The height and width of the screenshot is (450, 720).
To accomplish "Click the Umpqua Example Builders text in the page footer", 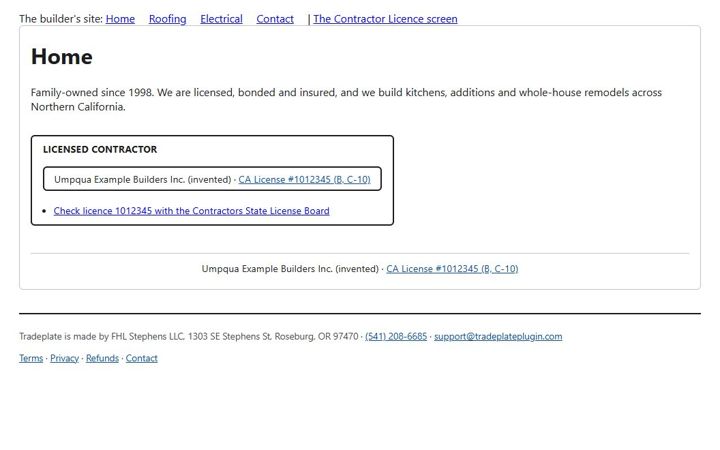I will [290, 269].
